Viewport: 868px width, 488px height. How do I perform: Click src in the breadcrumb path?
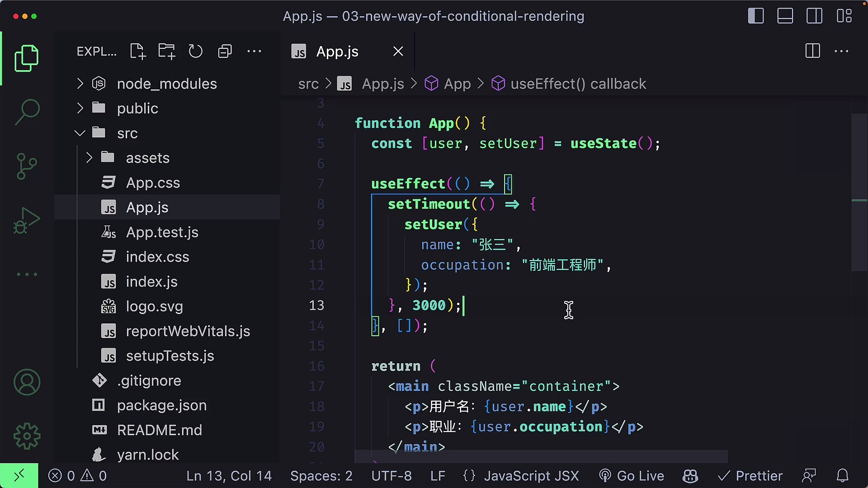point(308,84)
